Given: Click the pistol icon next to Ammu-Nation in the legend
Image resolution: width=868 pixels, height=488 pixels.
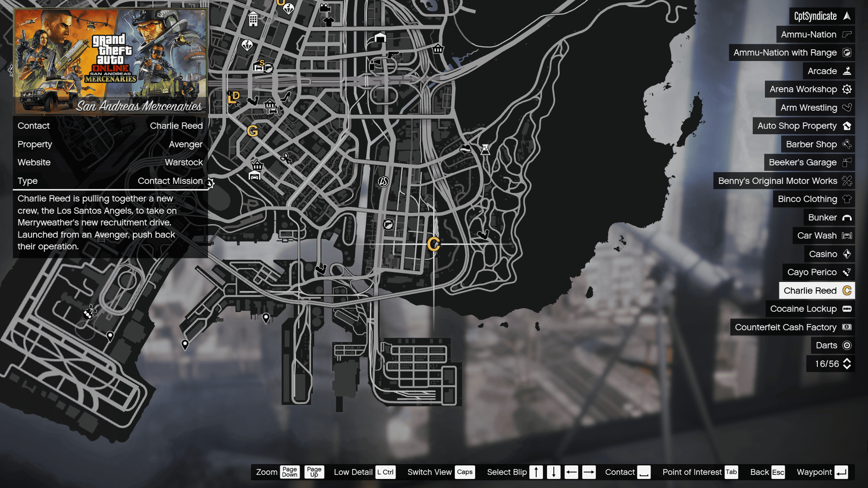Looking at the screenshot, I should [848, 34].
